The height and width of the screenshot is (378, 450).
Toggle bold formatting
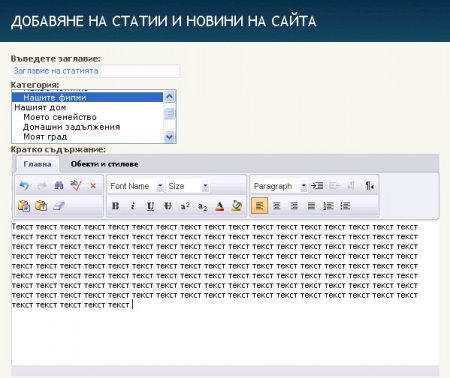[x=115, y=206]
